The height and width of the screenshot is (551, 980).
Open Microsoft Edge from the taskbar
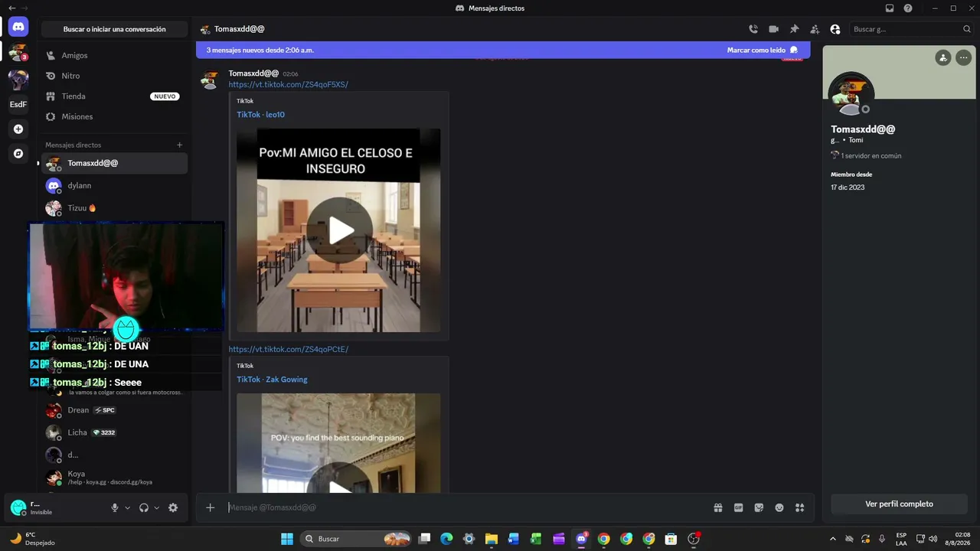(447, 539)
